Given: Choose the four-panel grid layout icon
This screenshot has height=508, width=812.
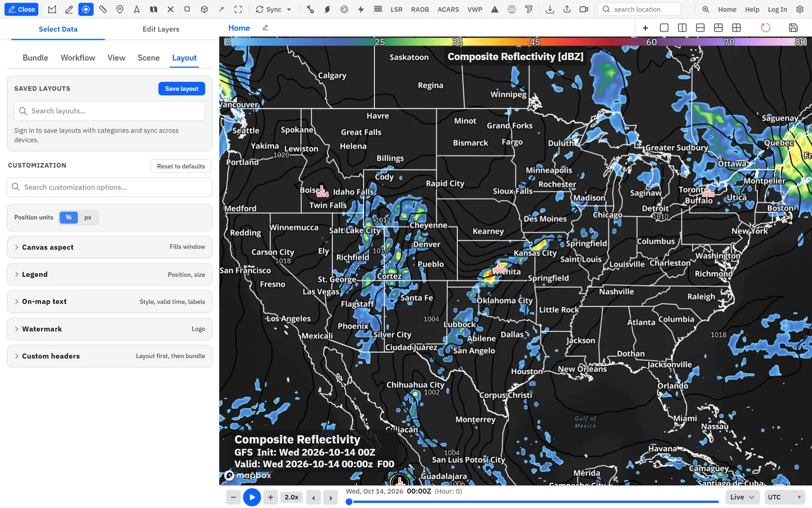Looking at the screenshot, I should click(736, 28).
